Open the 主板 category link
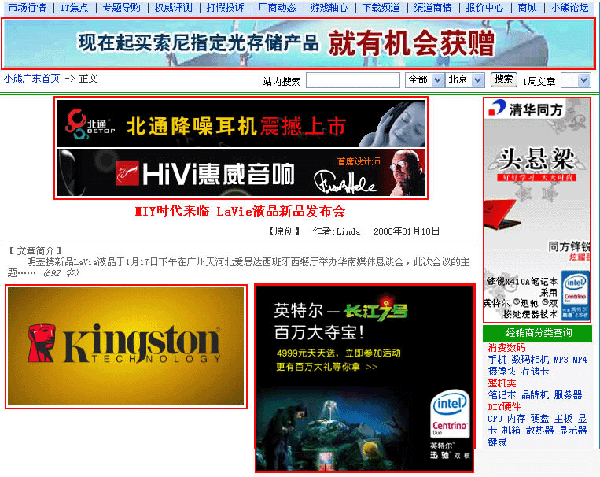 pos(563,418)
